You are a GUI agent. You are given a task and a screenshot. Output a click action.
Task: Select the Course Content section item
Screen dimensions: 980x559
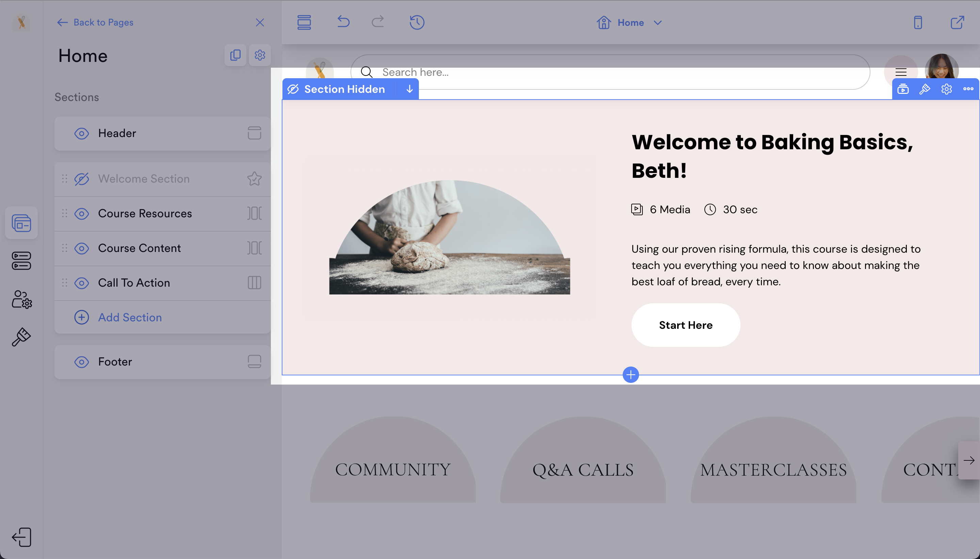[x=139, y=249]
